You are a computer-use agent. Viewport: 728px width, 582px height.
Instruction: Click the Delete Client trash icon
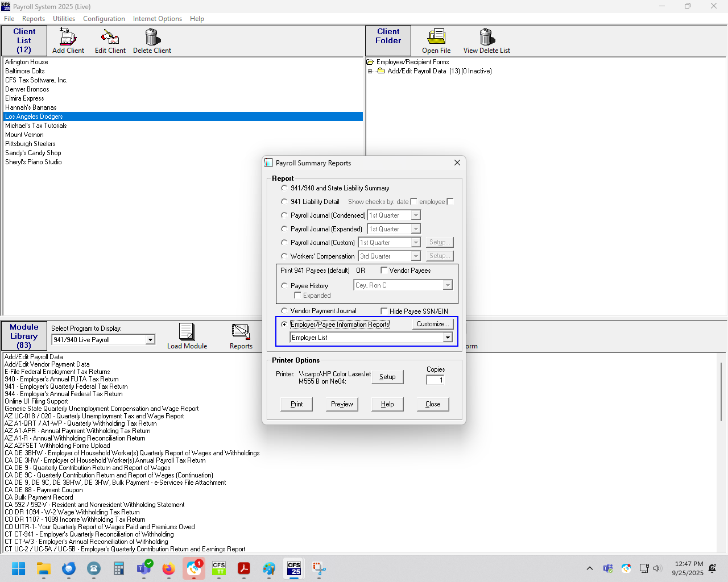coord(152,38)
